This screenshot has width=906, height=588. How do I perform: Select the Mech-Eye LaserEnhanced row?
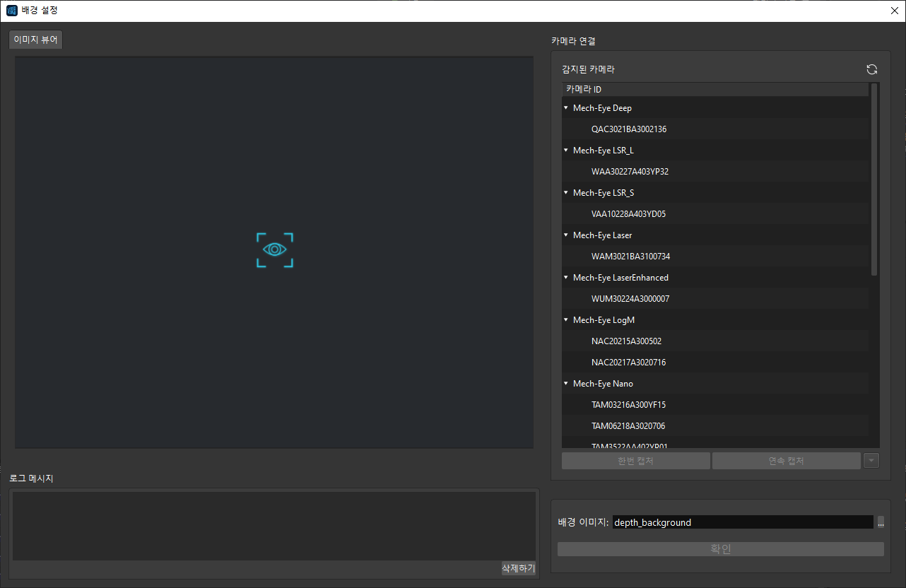pos(715,278)
